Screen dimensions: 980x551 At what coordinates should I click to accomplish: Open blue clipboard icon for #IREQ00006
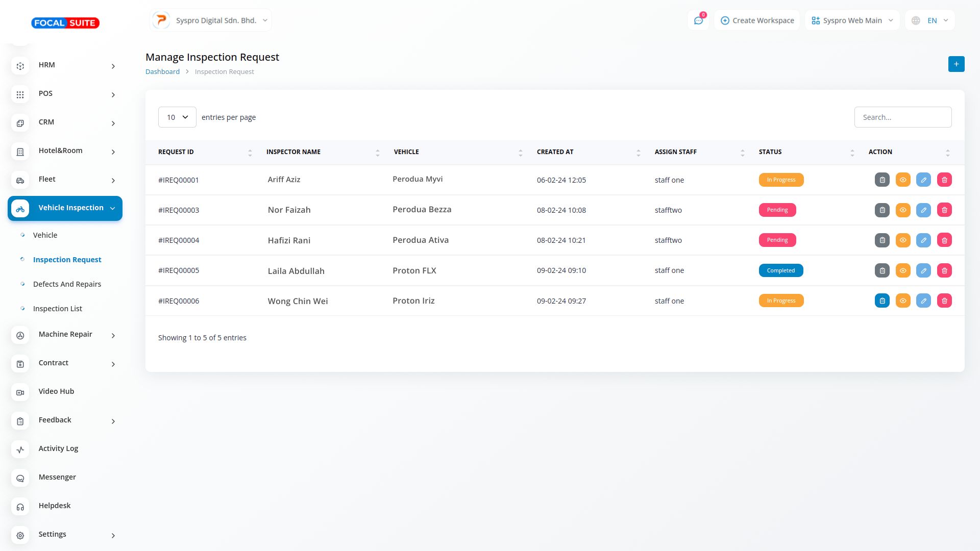point(882,301)
